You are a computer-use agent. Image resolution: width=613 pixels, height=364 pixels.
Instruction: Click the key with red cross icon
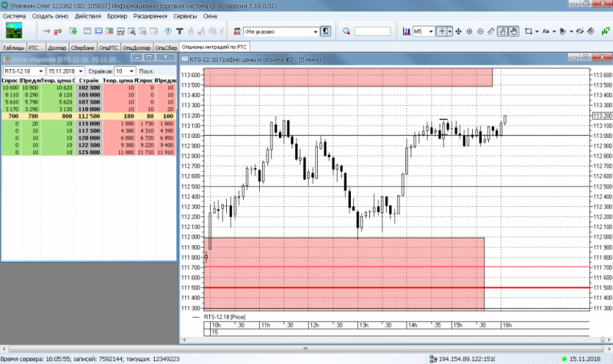pyautogui.click(x=57, y=31)
